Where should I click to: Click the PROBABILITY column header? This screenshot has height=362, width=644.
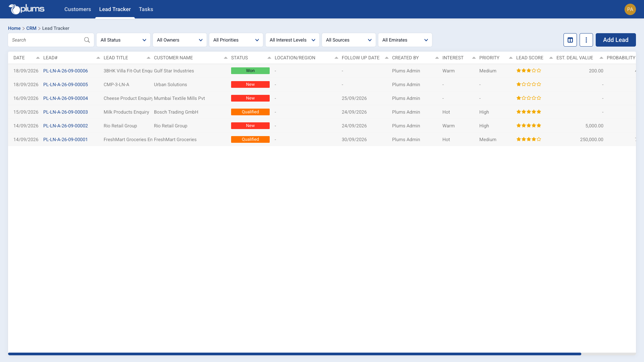tap(621, 58)
